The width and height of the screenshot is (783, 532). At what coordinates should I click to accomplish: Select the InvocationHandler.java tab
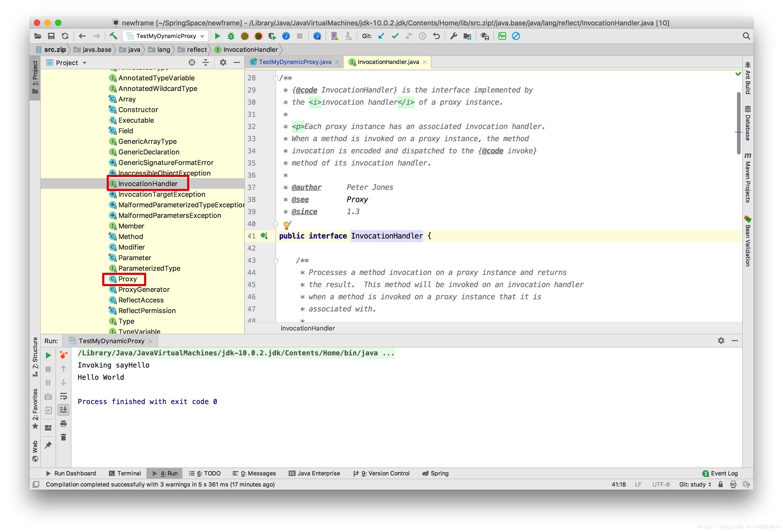click(387, 62)
